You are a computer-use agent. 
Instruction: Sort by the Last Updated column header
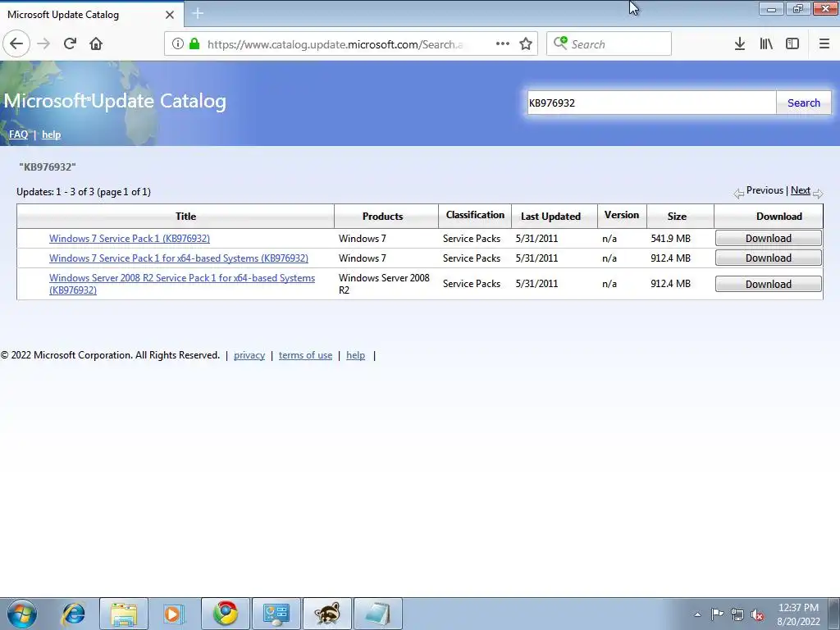point(550,217)
